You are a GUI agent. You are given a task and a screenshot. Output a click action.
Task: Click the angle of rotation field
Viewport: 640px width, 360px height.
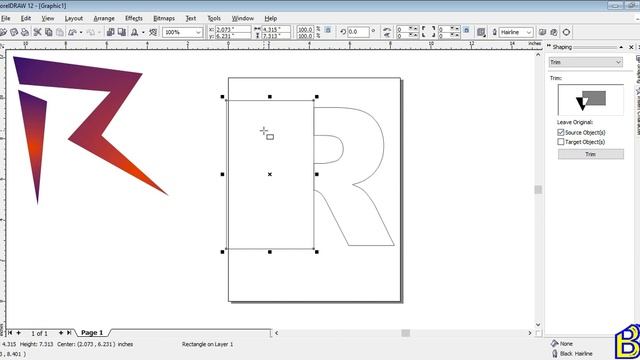358,31
